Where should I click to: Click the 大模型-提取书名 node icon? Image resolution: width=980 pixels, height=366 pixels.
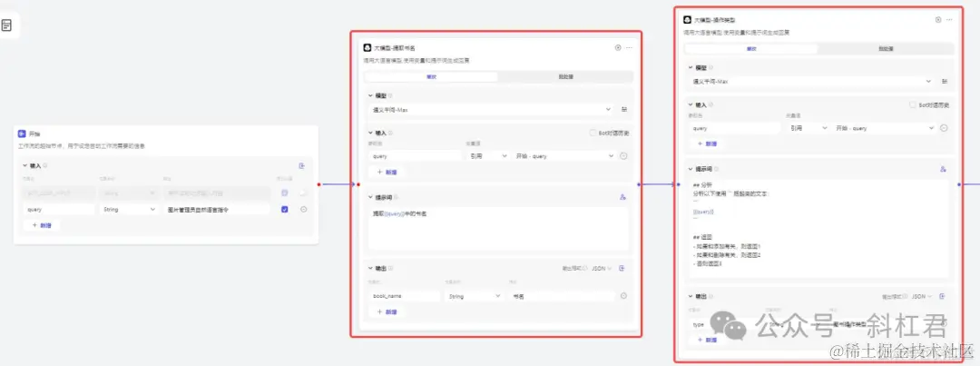367,47
